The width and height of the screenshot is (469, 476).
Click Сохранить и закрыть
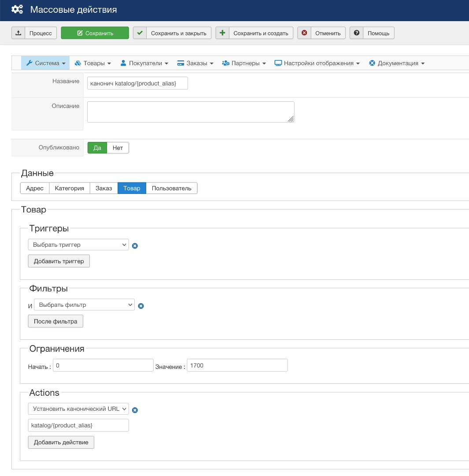click(172, 33)
